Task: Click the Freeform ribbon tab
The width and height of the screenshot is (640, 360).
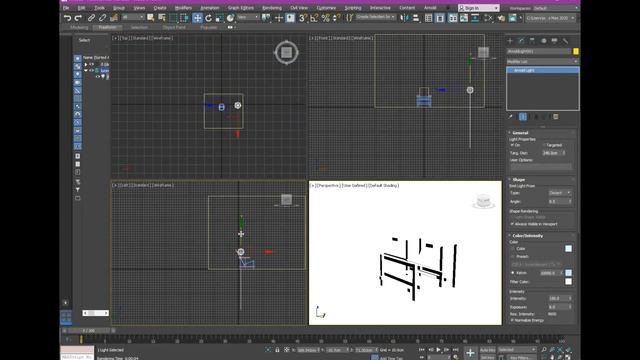Action: click(107, 27)
